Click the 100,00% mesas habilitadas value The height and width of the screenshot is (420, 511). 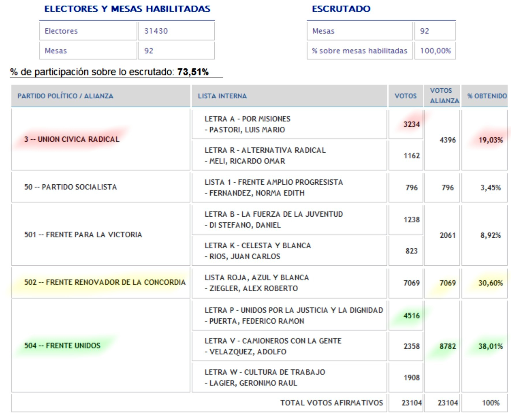[x=435, y=51]
